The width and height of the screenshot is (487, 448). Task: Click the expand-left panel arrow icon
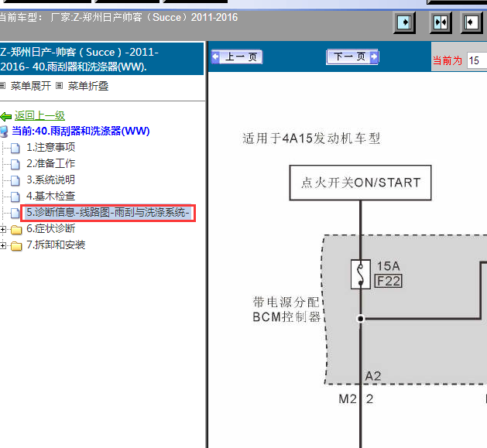pyautogui.click(x=472, y=22)
